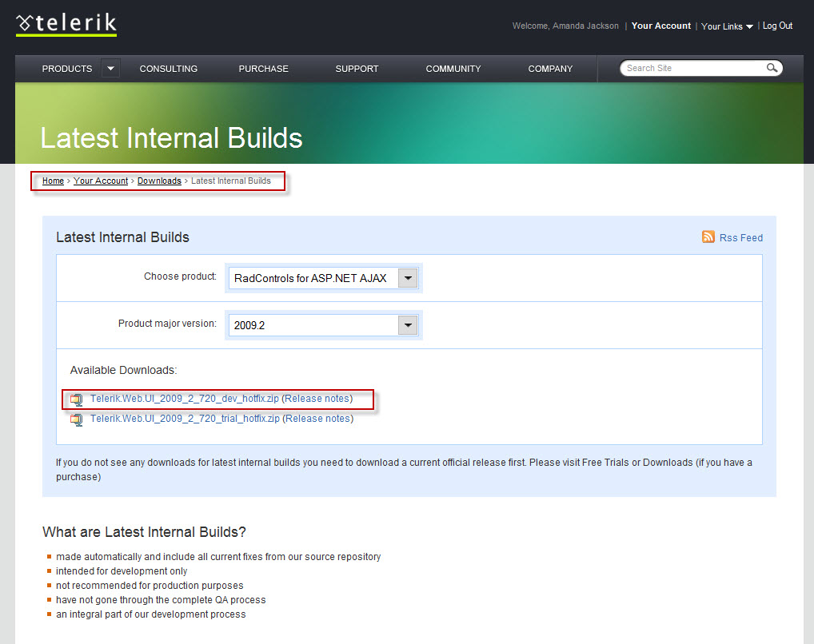Click 'not recommended for production purposes' bullet

point(150,586)
